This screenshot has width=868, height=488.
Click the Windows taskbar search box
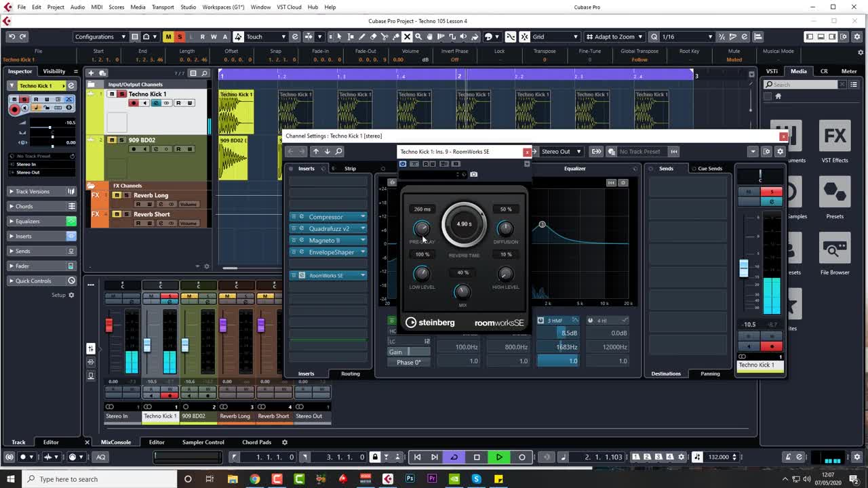(99, 479)
